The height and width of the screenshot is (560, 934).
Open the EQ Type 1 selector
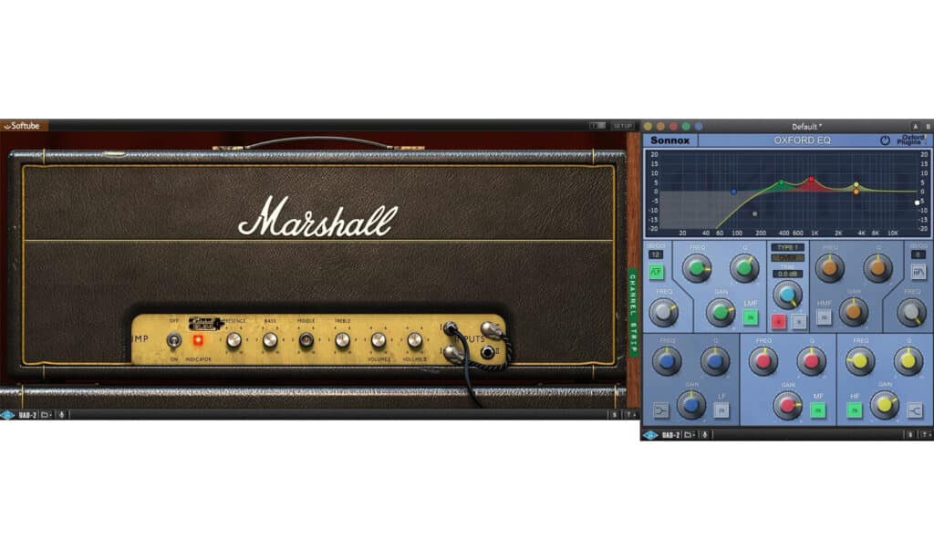click(787, 247)
